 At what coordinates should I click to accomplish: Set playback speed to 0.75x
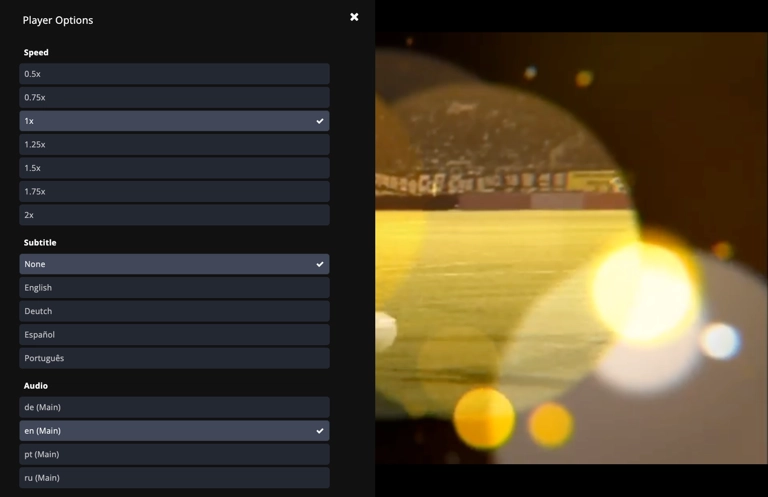click(174, 97)
